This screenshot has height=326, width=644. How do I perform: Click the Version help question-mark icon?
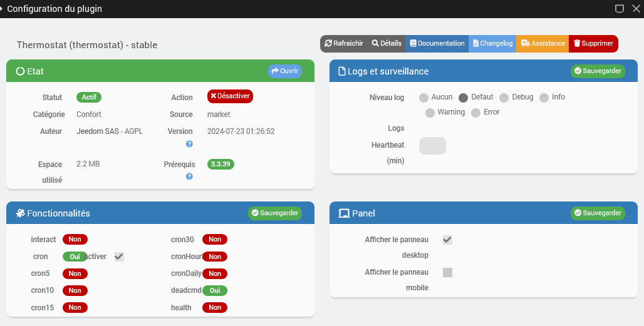pos(189,144)
